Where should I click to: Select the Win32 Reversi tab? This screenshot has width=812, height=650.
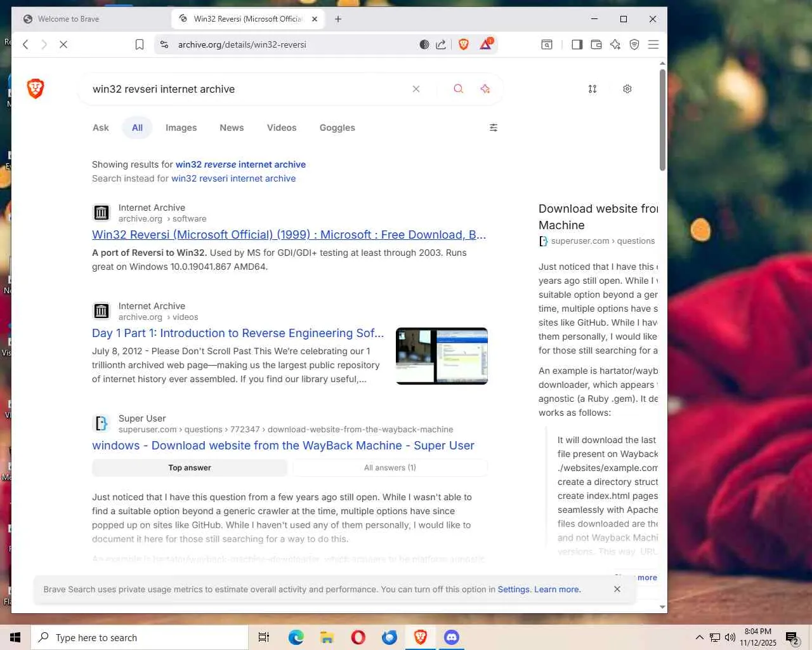(248, 19)
